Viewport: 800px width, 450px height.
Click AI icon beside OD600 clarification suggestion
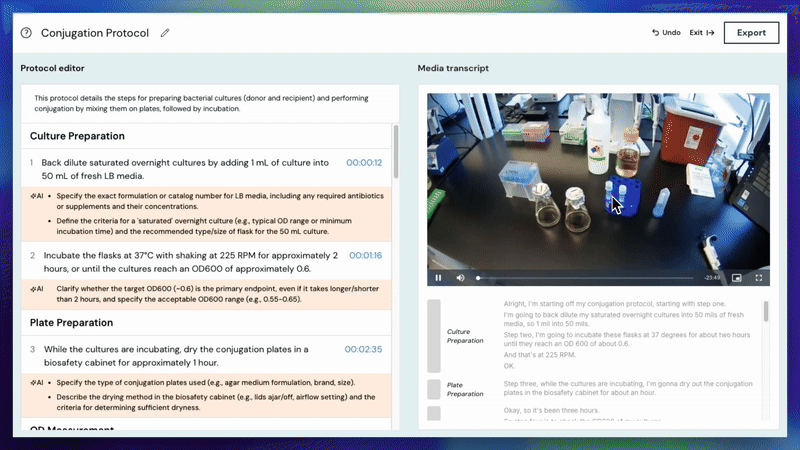click(x=37, y=289)
